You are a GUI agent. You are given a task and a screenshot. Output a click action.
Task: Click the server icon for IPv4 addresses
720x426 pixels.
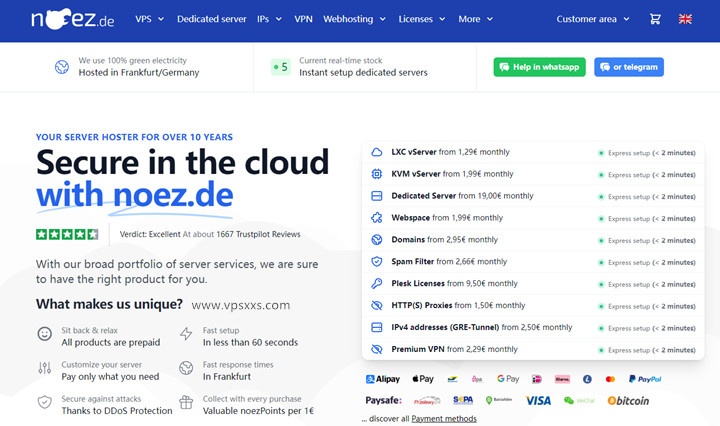point(377,327)
